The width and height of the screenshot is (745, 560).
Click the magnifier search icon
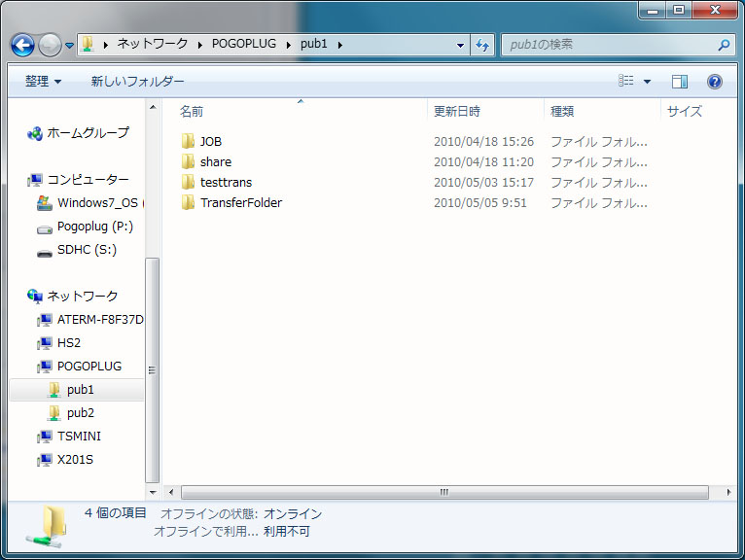click(724, 45)
